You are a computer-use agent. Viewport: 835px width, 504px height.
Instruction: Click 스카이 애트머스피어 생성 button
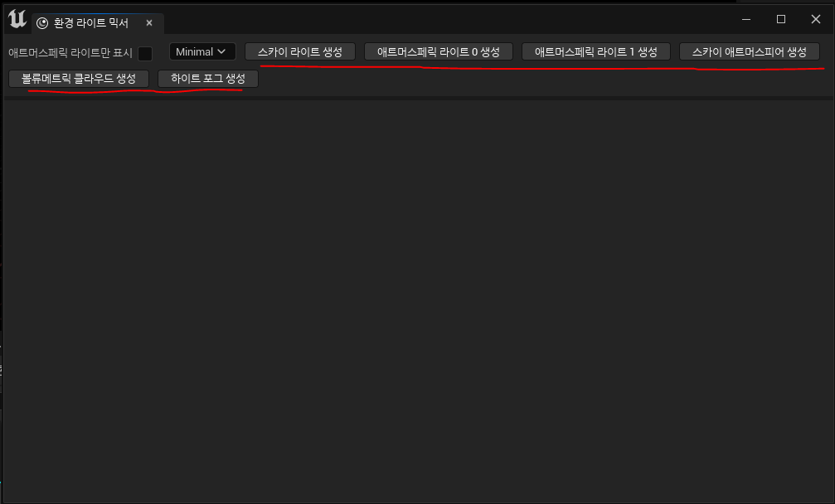click(750, 51)
